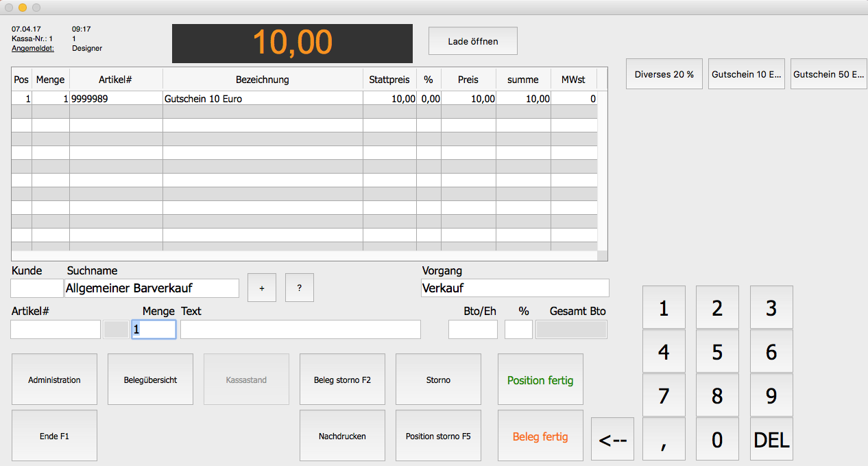
Task: Add Gutschein 50 Euro quick button
Action: tap(828, 74)
